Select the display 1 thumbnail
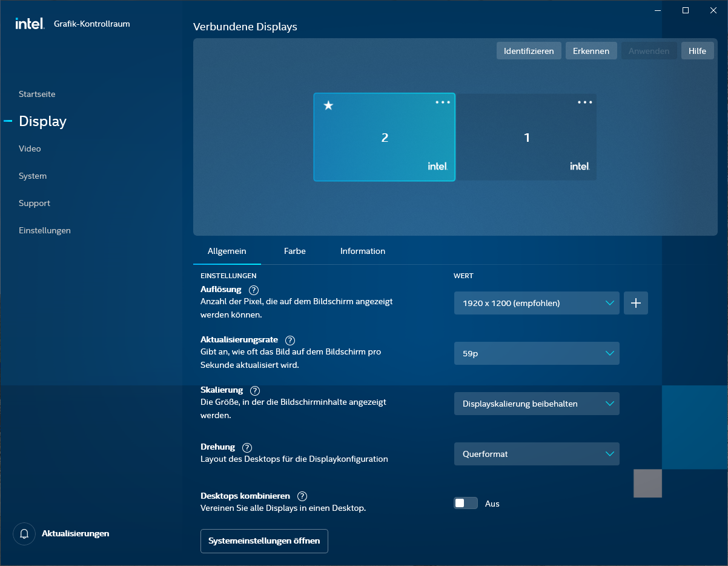This screenshot has height=566, width=728. (x=526, y=137)
